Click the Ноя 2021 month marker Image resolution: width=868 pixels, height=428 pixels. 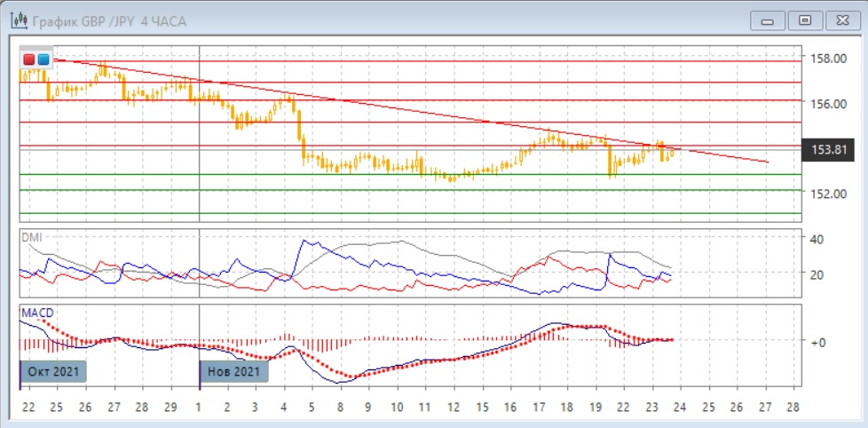coord(233,371)
